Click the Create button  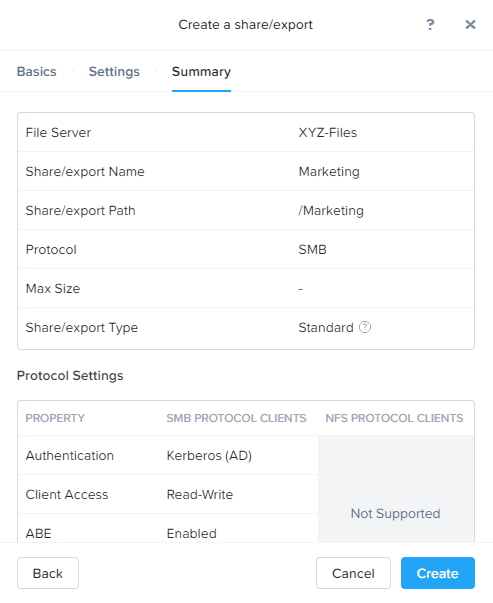[x=438, y=573]
